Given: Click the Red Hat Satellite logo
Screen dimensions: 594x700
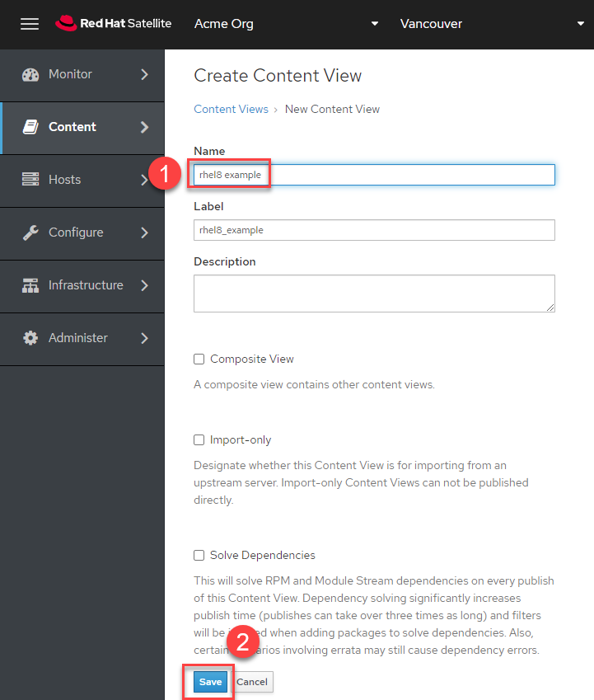Looking at the screenshot, I should point(114,24).
